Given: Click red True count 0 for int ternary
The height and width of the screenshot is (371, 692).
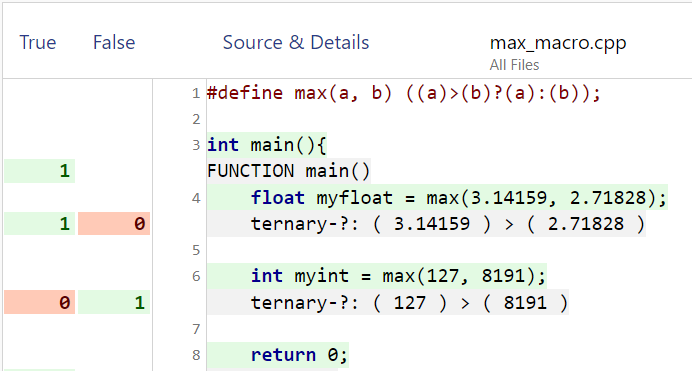Looking at the screenshot, I should tap(40, 302).
